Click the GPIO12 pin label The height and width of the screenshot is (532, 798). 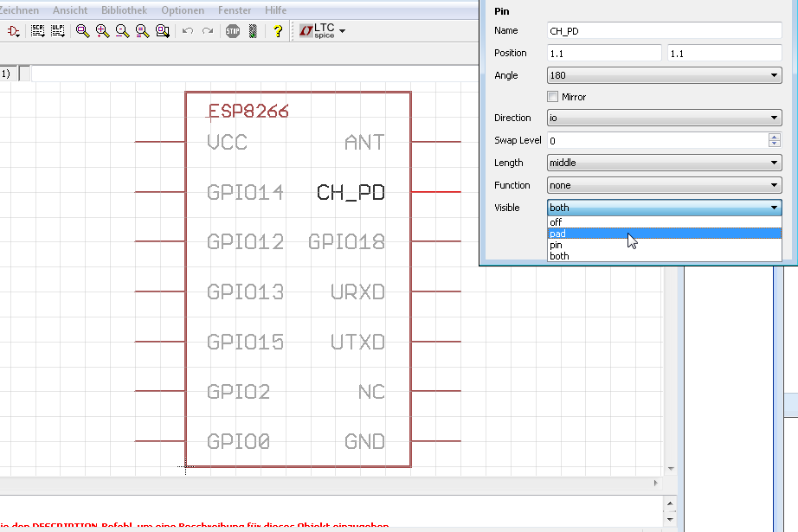pyautogui.click(x=245, y=241)
